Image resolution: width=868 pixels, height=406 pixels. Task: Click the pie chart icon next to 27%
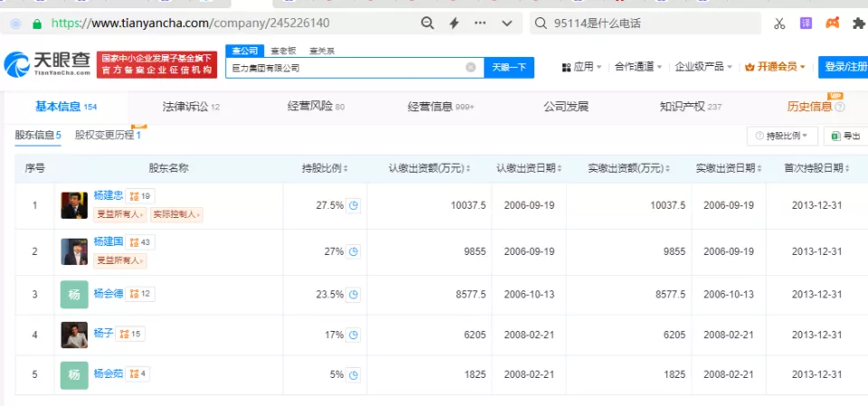[354, 251]
